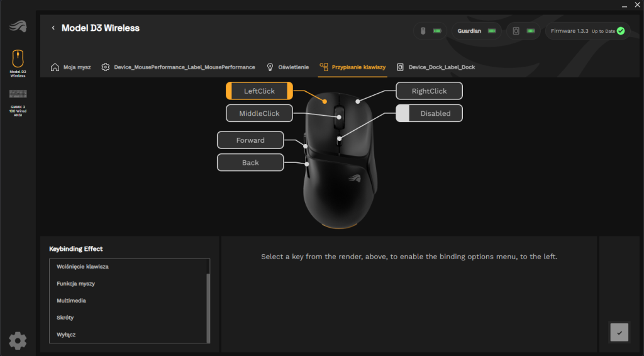Expand the Wciśnięcie klawisza binding option
The image size is (644, 356).
click(x=82, y=267)
